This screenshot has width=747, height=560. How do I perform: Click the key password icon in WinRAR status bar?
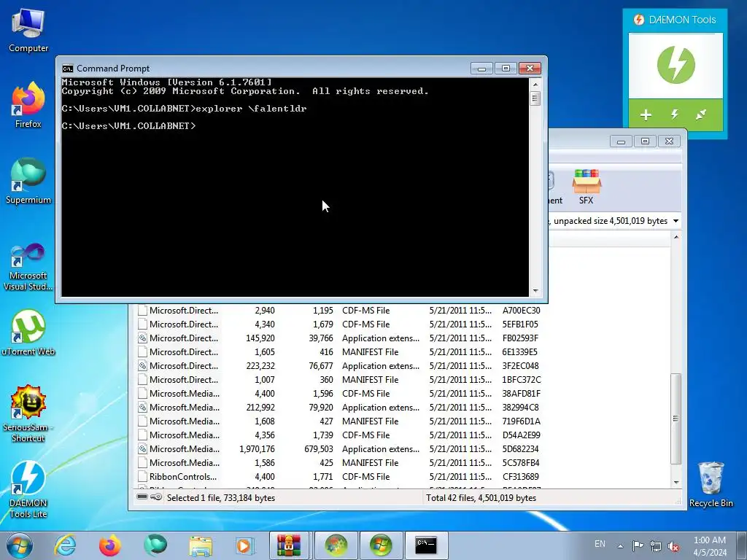click(x=156, y=497)
